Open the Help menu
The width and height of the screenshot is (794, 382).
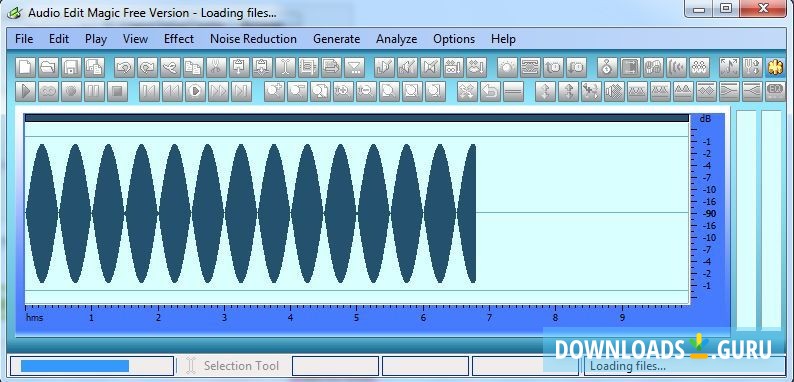[503, 39]
